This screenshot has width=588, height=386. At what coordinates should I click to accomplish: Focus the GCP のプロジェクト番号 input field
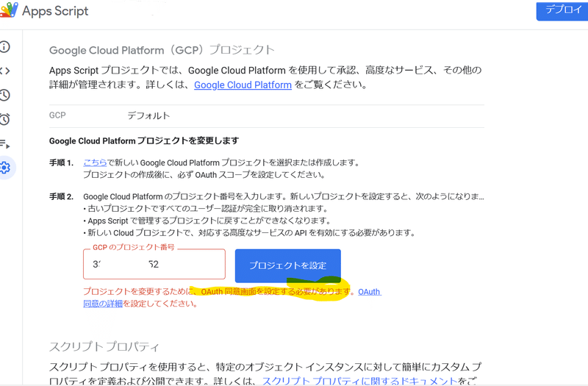154,264
